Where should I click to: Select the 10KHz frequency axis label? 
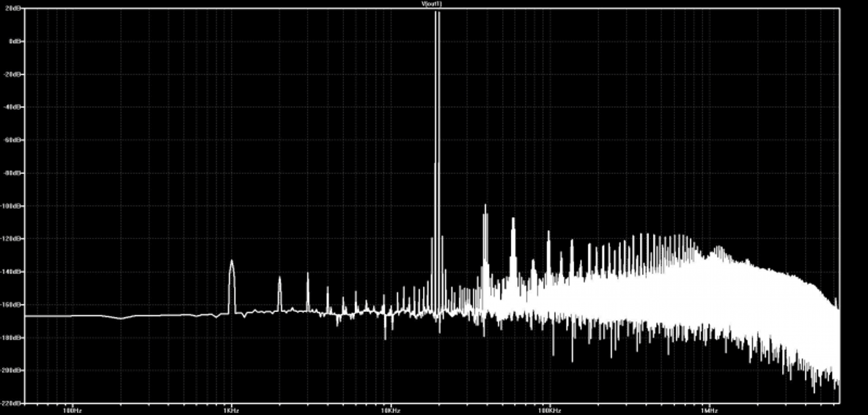[x=391, y=410]
